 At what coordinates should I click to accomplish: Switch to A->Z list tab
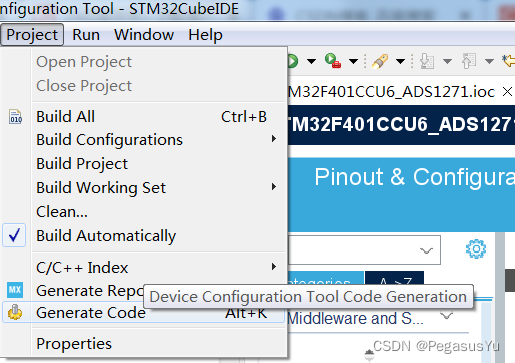[x=395, y=279]
